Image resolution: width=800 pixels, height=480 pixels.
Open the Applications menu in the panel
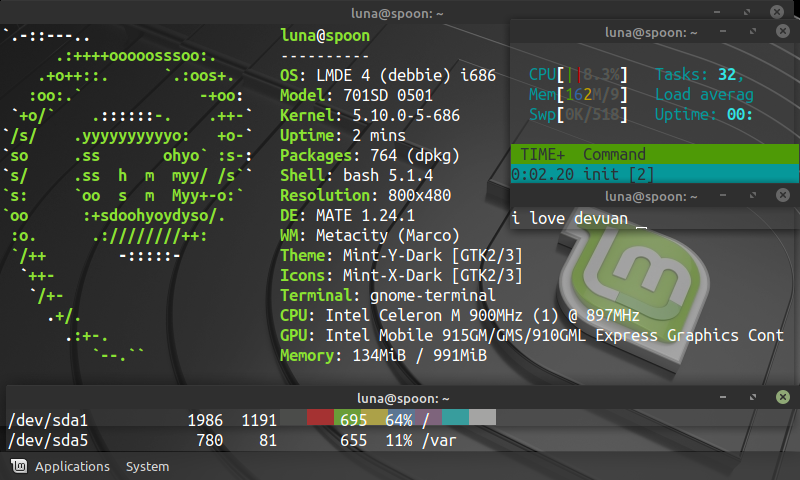point(72,467)
